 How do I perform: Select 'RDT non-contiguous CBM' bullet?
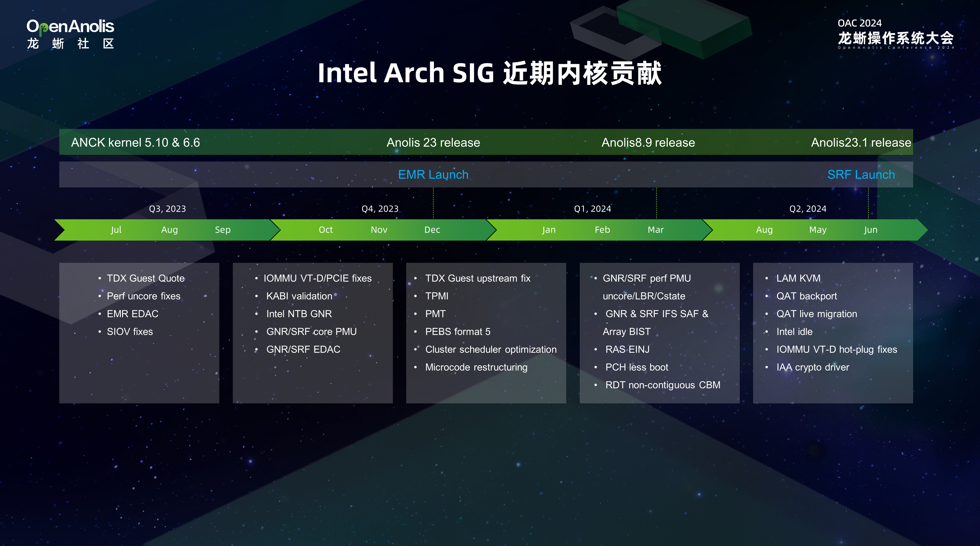tap(663, 385)
